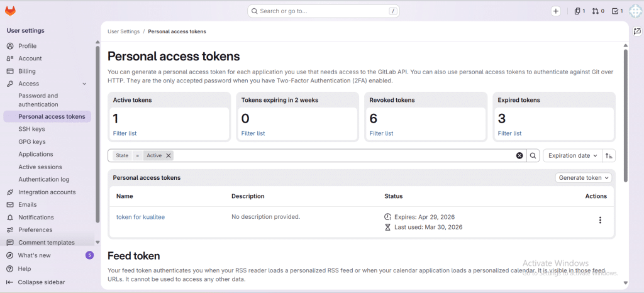Screen dimensions: 644x293
Task: Click the GitLab fox logo
Action: point(10,11)
